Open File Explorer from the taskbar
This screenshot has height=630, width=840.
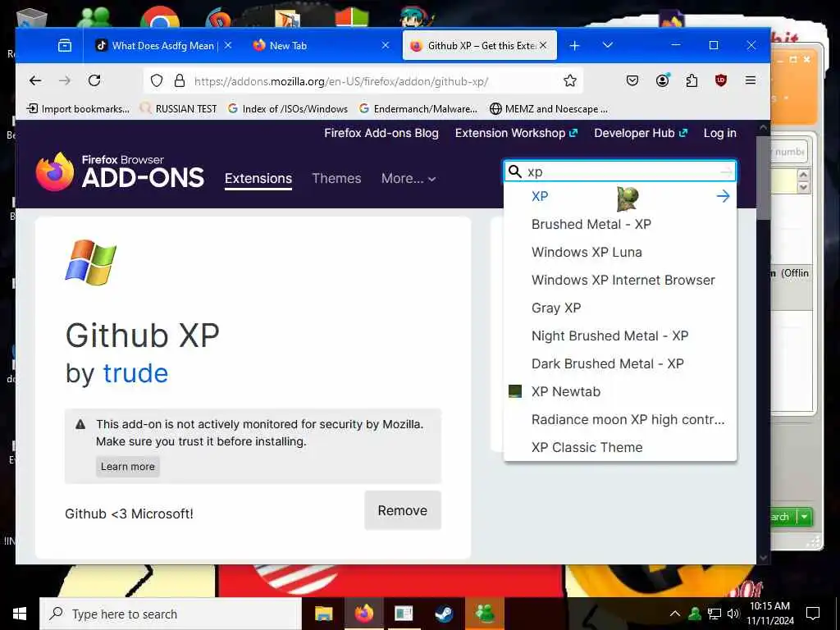(323, 614)
